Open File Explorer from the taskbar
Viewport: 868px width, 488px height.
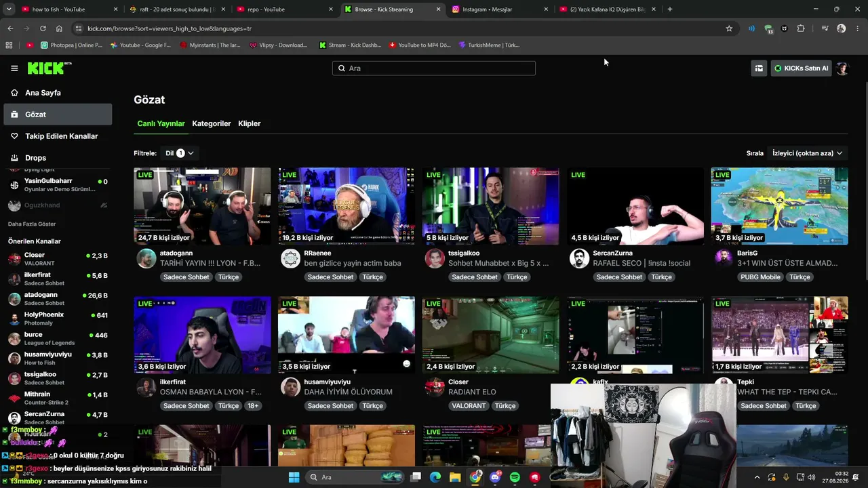455,477
